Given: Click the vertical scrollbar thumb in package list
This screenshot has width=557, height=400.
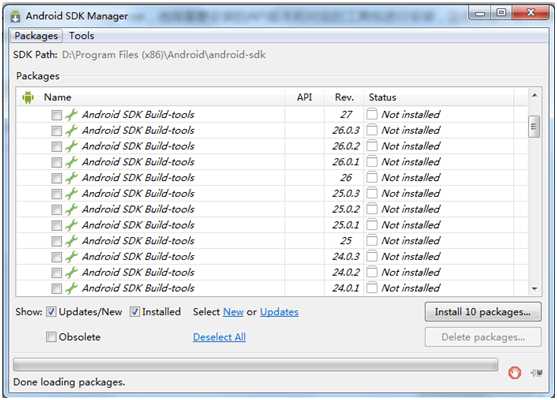Looking at the screenshot, I should 534,126.
